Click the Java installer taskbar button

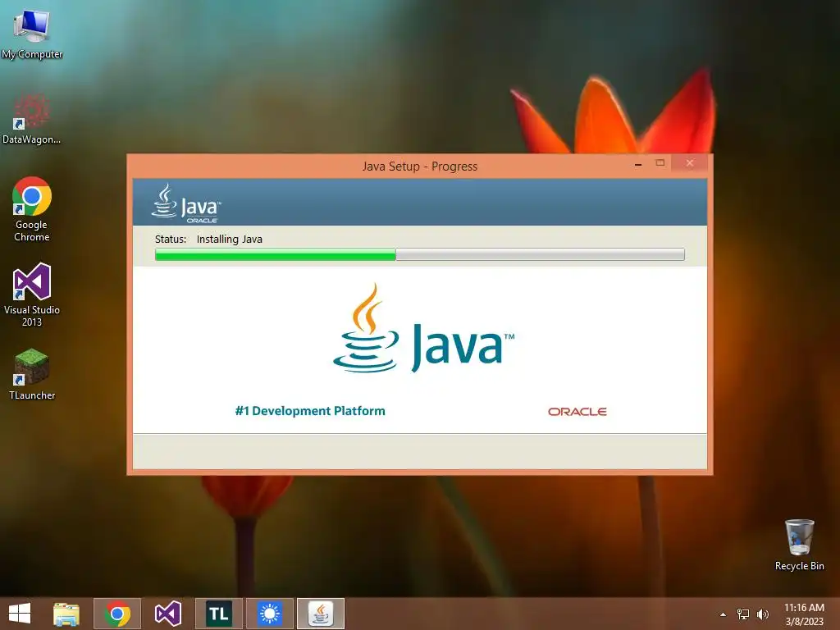click(x=321, y=614)
